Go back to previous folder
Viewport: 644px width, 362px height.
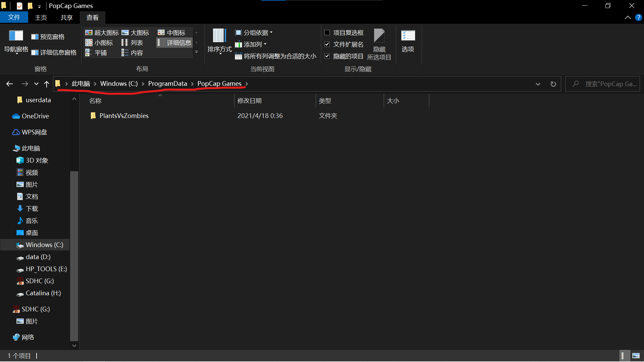[x=10, y=84]
